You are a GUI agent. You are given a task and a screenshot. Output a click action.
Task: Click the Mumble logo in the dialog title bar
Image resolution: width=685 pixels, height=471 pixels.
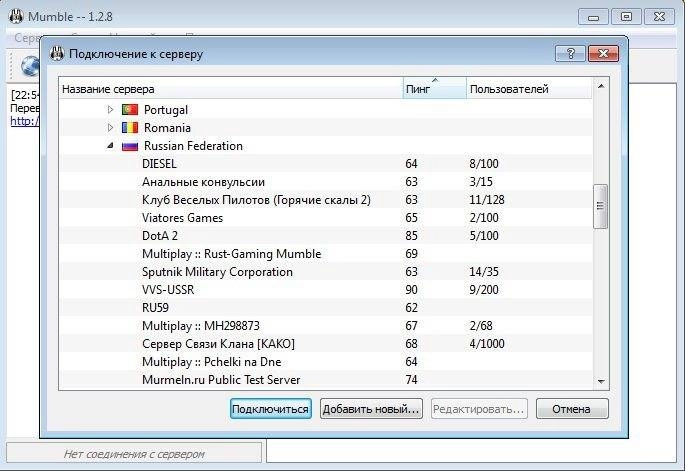tap(57, 54)
